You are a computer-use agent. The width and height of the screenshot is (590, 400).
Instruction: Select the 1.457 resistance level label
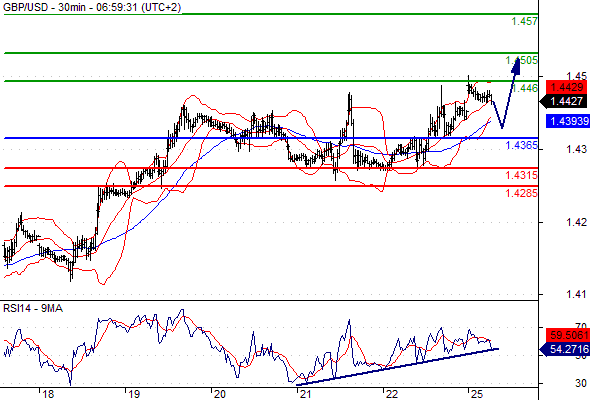524,21
